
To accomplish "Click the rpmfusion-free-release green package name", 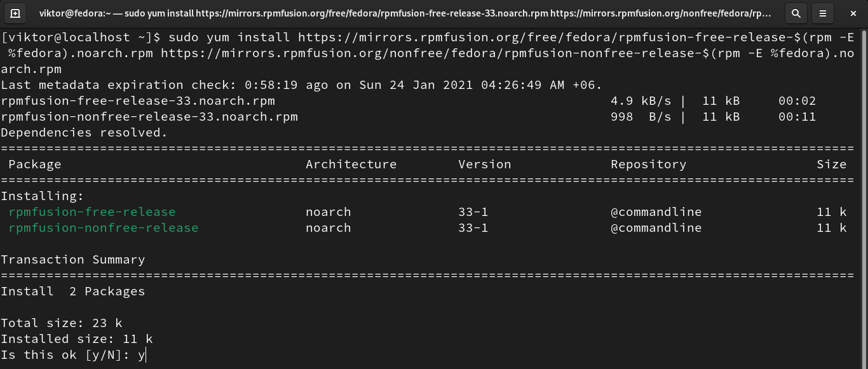I will pos(92,212).
